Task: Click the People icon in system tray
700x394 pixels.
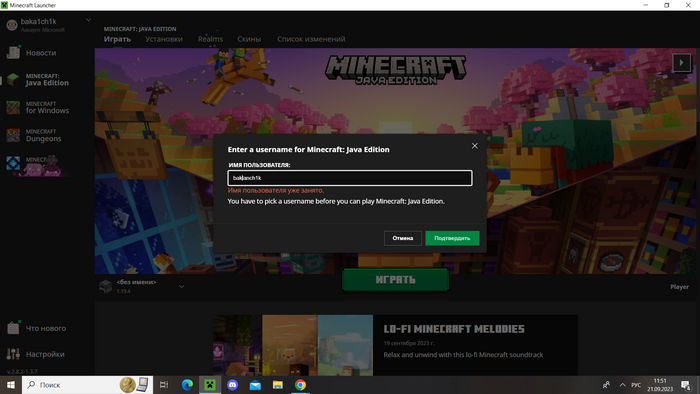Action: (606, 385)
